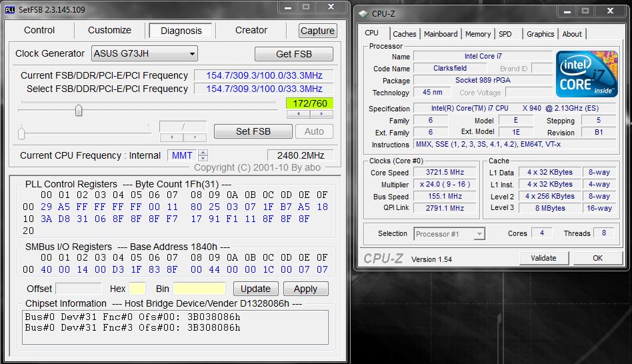The image size is (632, 364).
Task: Click the QPI Link 2791.1 MHz value
Action: 445,208
